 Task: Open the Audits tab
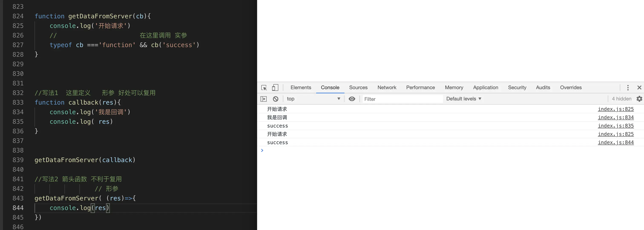click(543, 87)
